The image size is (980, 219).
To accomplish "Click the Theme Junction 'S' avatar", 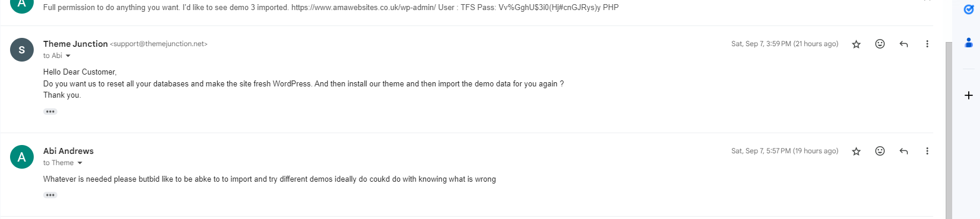I will point(22,50).
